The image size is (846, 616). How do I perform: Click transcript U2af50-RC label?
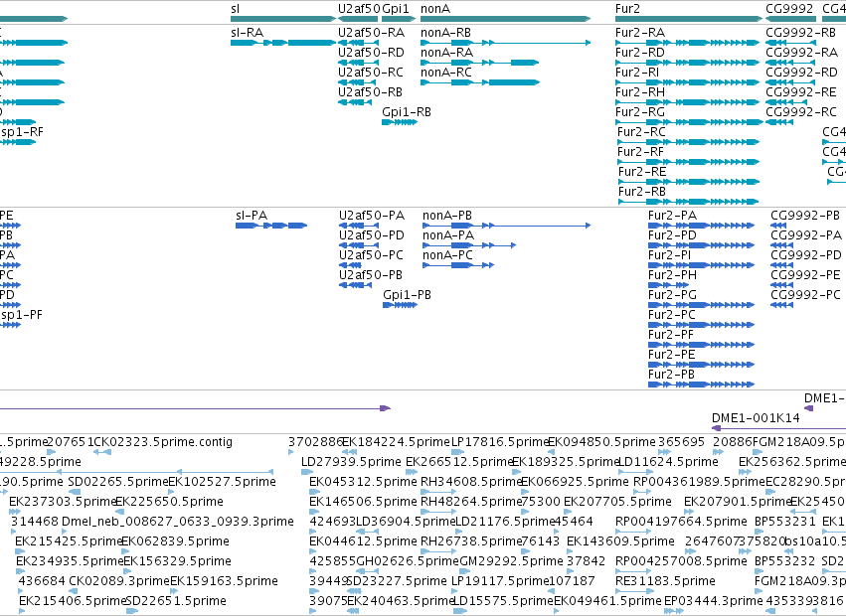click(x=371, y=73)
